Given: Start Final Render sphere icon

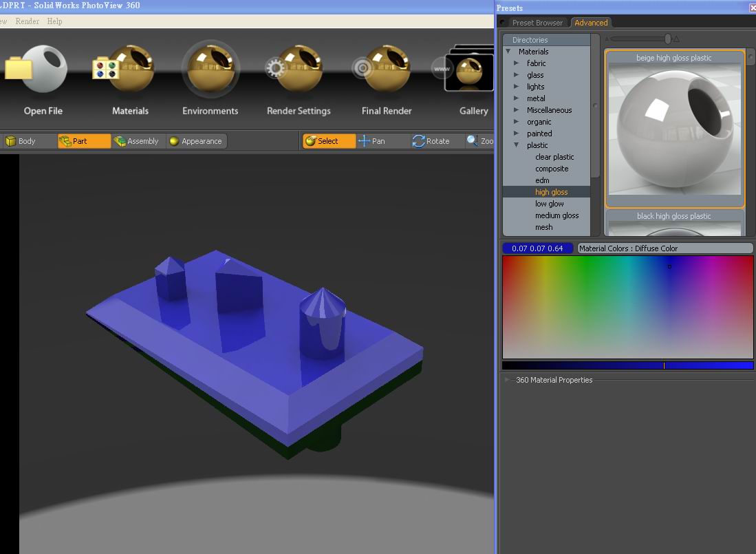Looking at the screenshot, I should tap(381, 68).
